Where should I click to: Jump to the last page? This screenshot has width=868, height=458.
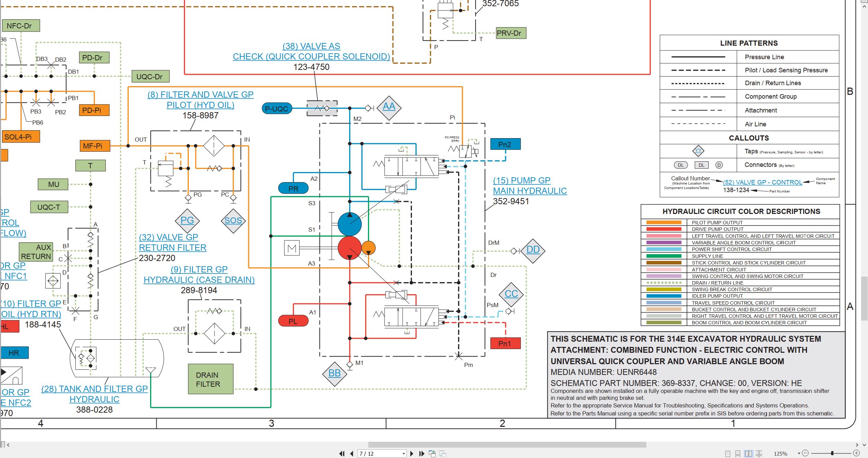click(x=422, y=453)
